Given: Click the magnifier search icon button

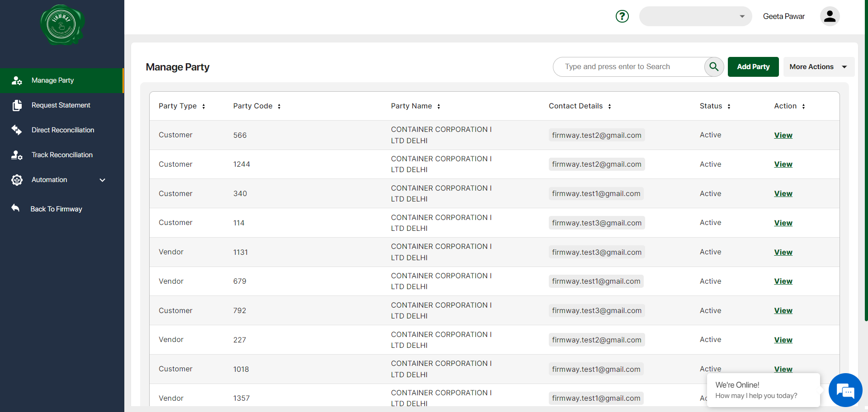Looking at the screenshot, I should [714, 67].
